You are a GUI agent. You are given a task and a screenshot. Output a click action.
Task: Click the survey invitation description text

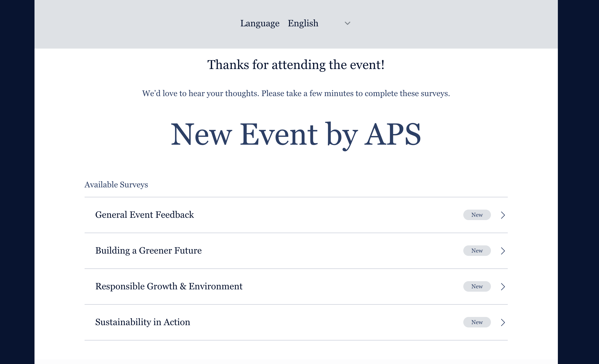(x=296, y=94)
